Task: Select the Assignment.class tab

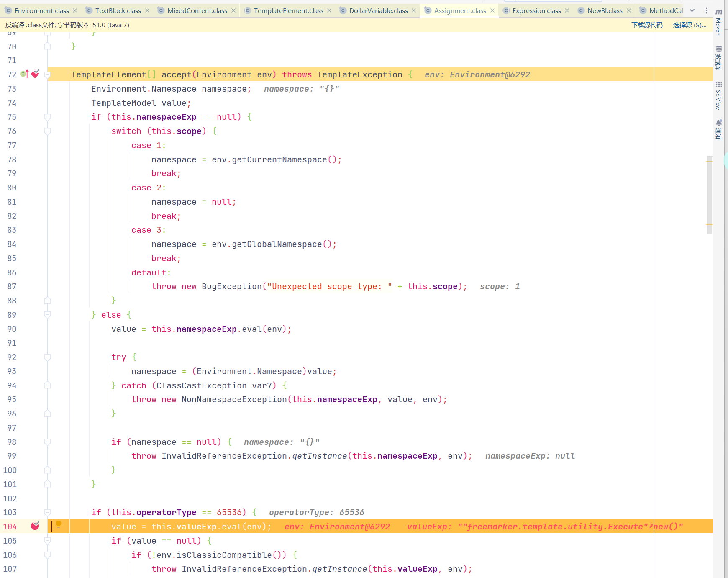Action: [x=460, y=10]
